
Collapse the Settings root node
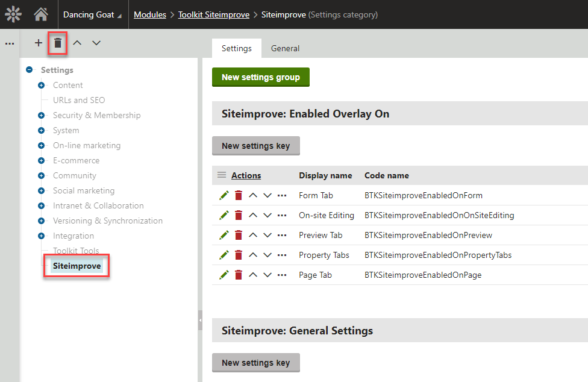click(30, 69)
